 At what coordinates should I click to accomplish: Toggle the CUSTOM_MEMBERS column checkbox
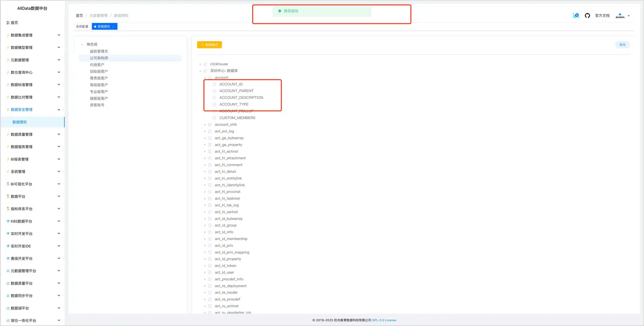[x=214, y=118]
